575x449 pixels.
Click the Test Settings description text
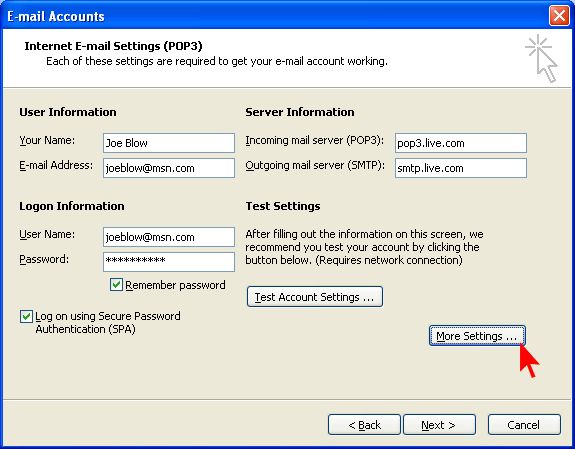[365, 247]
